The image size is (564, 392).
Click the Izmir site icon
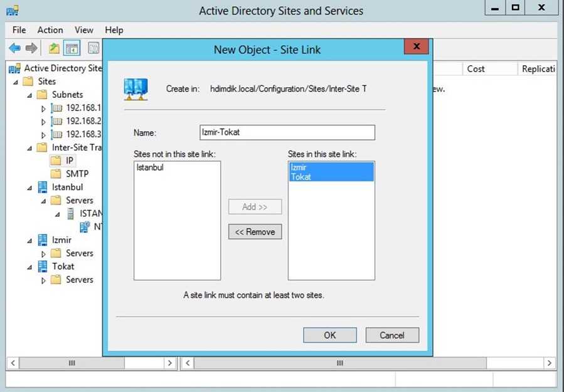coord(43,240)
